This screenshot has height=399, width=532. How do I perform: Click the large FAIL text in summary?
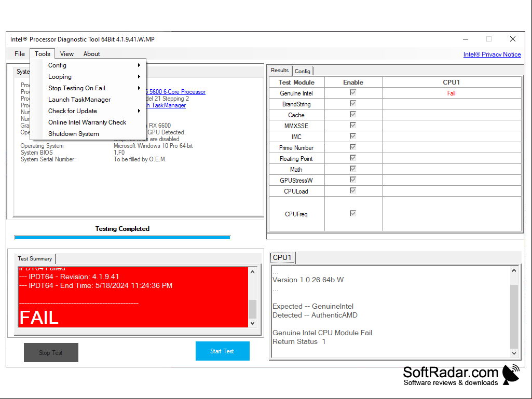point(39,318)
